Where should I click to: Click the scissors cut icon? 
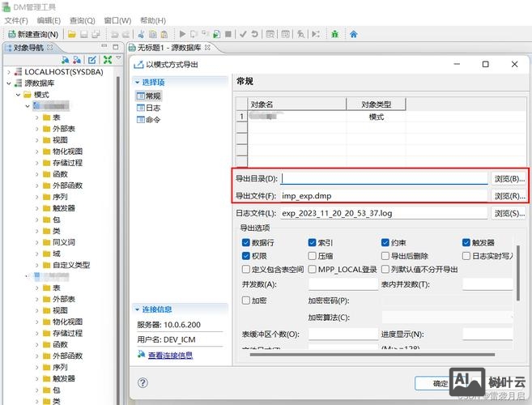coord(142,34)
